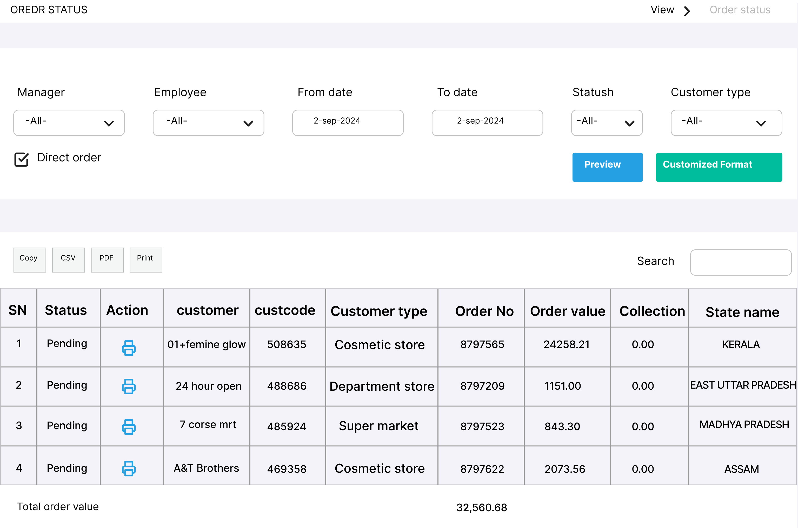Click the Preview button
798x532 pixels.
tap(607, 167)
